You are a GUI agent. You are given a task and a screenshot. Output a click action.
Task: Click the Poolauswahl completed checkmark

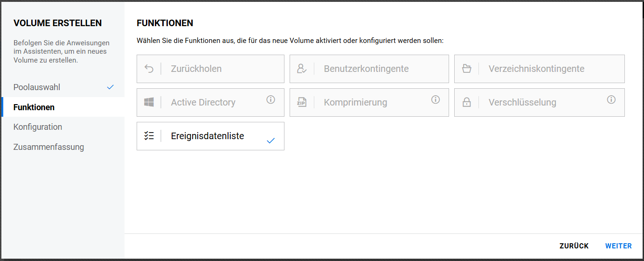pyautogui.click(x=110, y=87)
